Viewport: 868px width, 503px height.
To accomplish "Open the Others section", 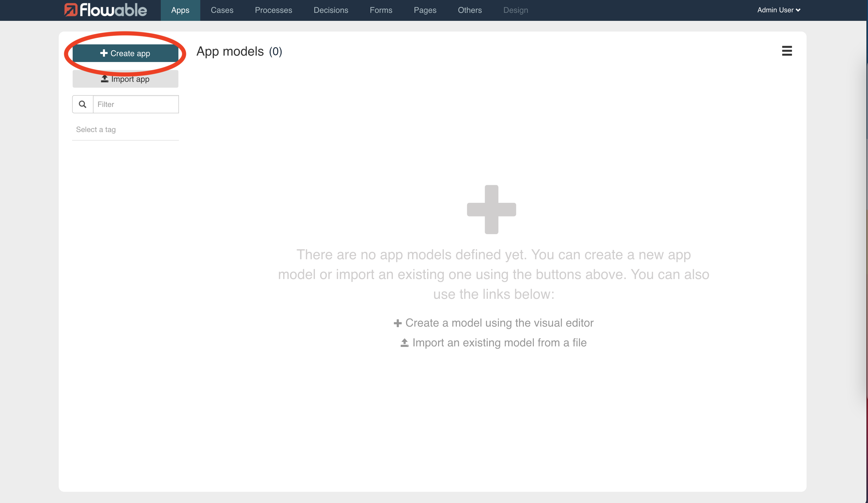I will click(470, 10).
